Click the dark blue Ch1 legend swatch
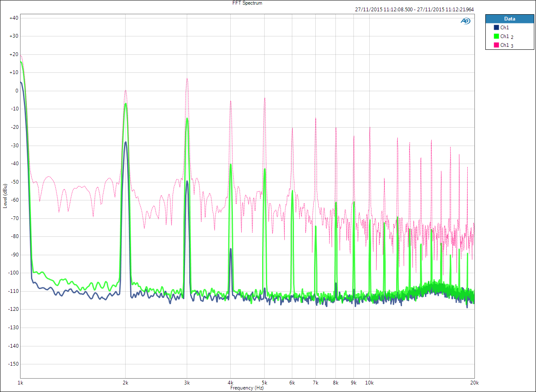The width and height of the screenshot is (536, 392). pos(496,27)
